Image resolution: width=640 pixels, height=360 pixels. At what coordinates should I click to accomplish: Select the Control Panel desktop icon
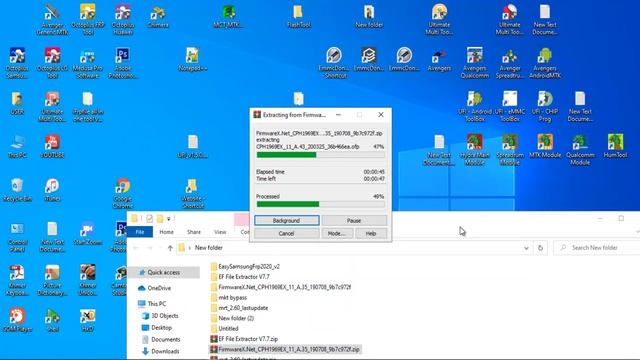pyautogui.click(x=17, y=237)
